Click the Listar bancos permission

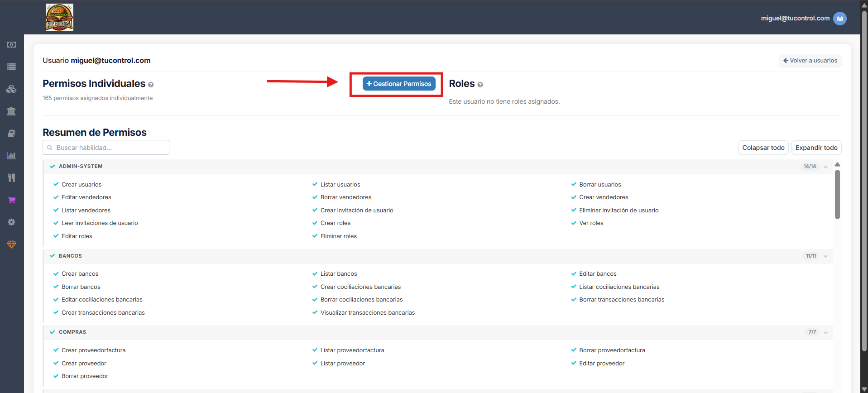click(339, 273)
